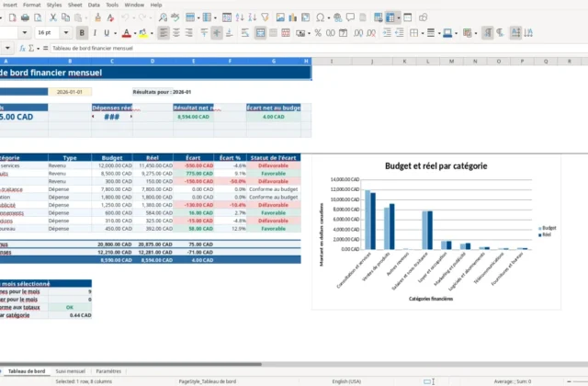Image resolution: width=588 pixels, height=386 pixels.
Task: Click the Define Print Area icon
Action: coord(378,17)
